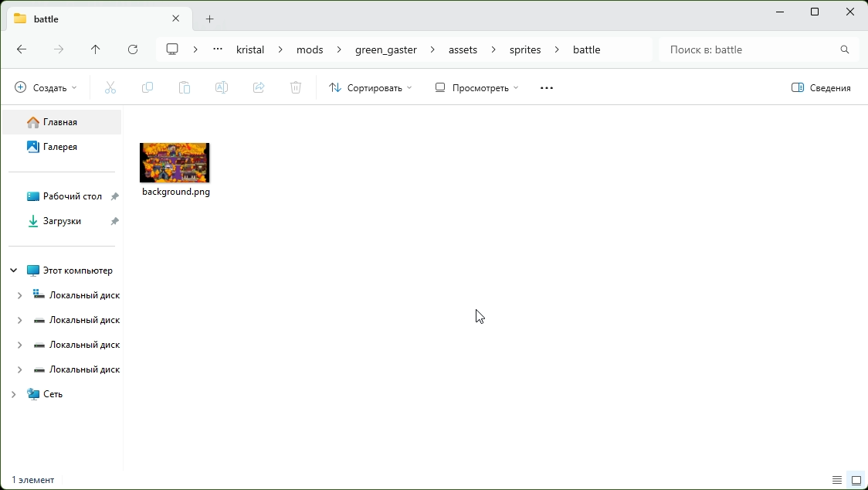Select Этот компьютер in the sidebar
This screenshot has height=490, width=868.
point(77,271)
